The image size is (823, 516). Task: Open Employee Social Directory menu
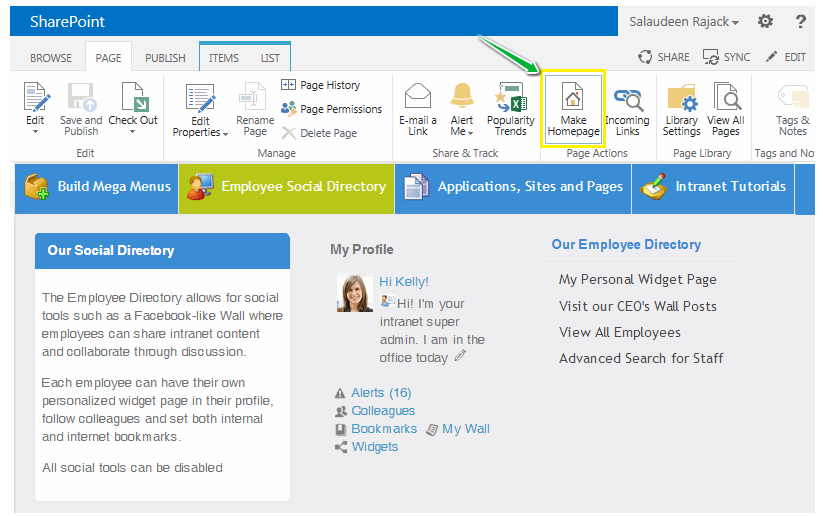coord(287,188)
